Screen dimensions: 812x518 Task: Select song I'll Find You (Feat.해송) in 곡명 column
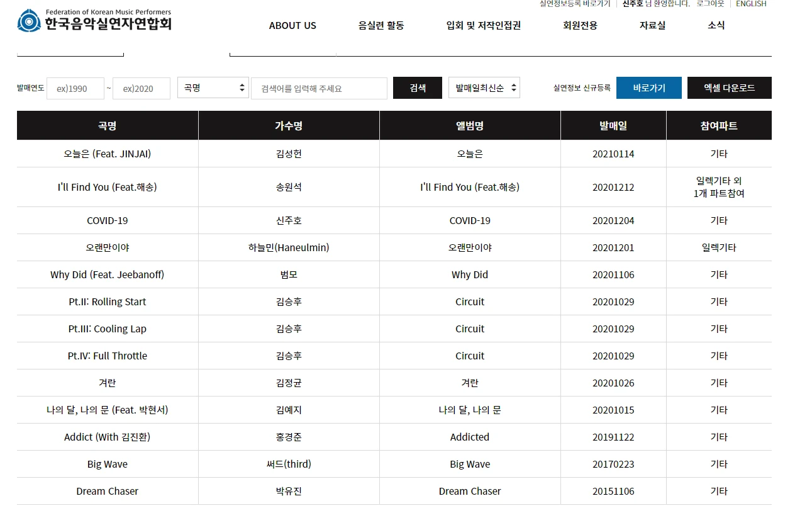[x=108, y=187]
